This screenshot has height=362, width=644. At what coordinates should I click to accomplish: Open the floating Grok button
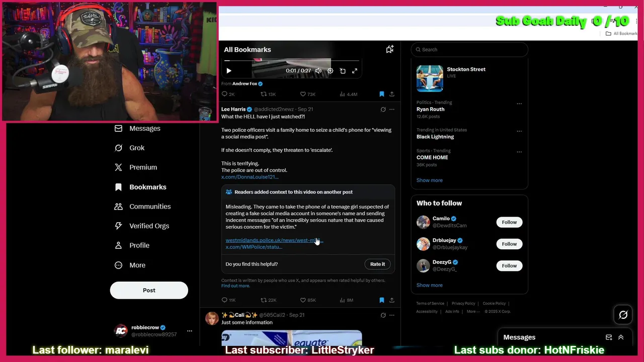click(x=623, y=315)
